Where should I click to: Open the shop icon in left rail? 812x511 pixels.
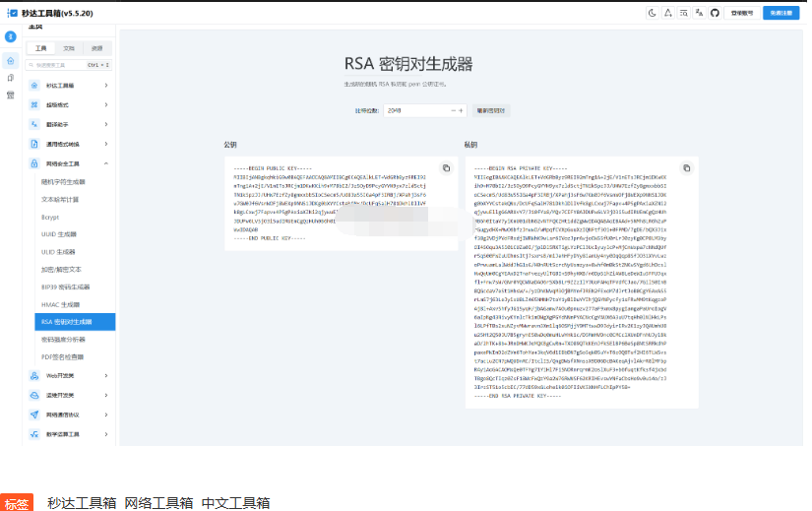tap(11, 96)
